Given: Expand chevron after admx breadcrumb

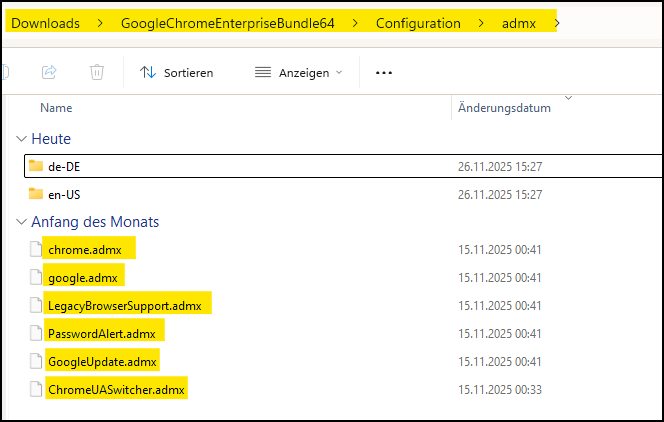Looking at the screenshot, I should pyautogui.click(x=557, y=23).
